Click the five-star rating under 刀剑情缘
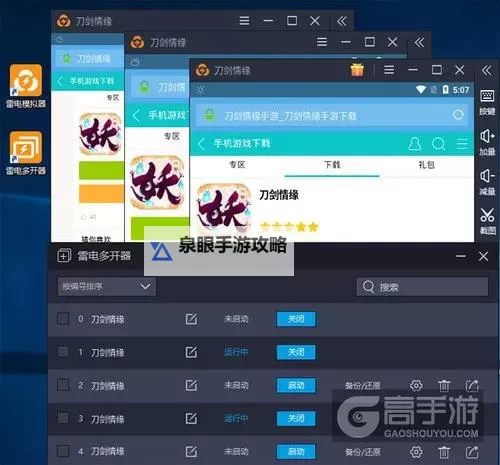Viewport: 500px width, 465px height. pyautogui.click(x=289, y=227)
